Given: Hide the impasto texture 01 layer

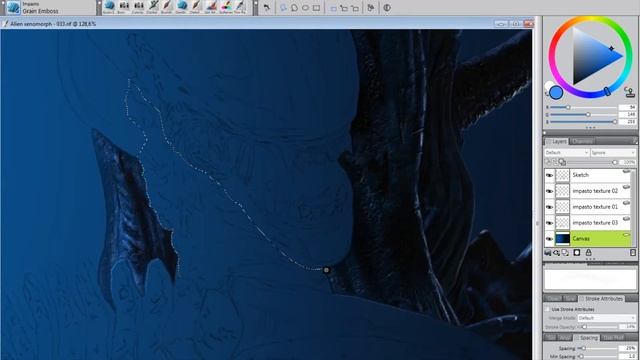Looking at the screenshot, I should tap(549, 207).
